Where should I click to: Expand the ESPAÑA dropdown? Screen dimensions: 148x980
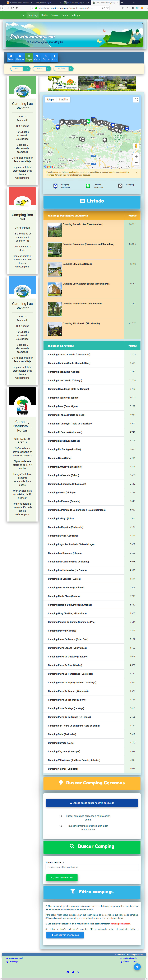point(42,69)
